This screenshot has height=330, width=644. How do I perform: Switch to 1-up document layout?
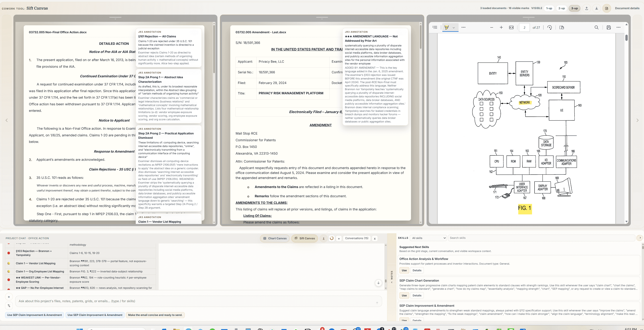549,8
